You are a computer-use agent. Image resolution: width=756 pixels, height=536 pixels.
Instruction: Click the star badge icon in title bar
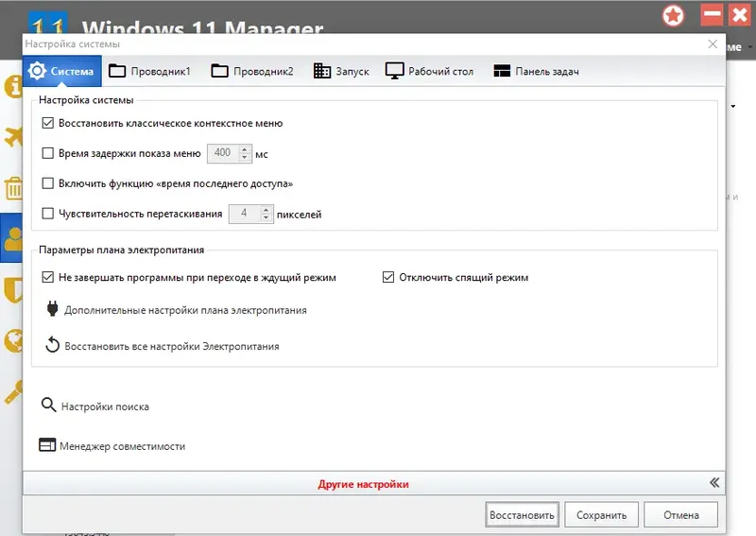pyautogui.click(x=673, y=16)
